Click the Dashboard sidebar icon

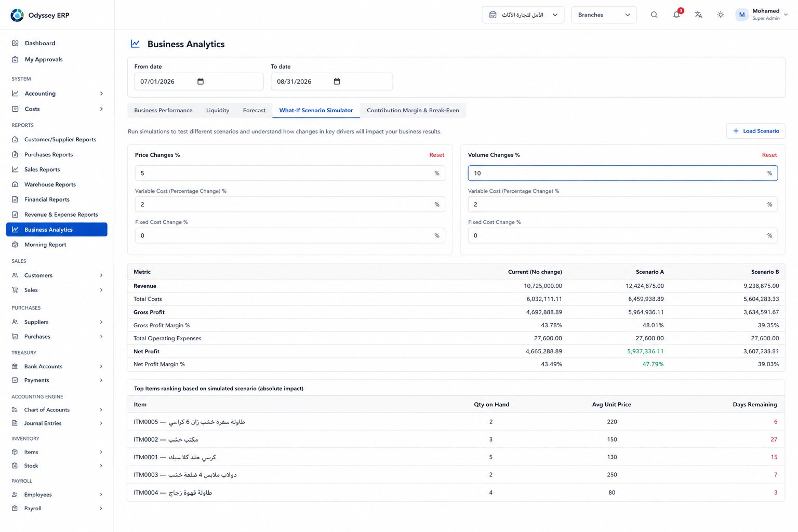[x=15, y=43]
